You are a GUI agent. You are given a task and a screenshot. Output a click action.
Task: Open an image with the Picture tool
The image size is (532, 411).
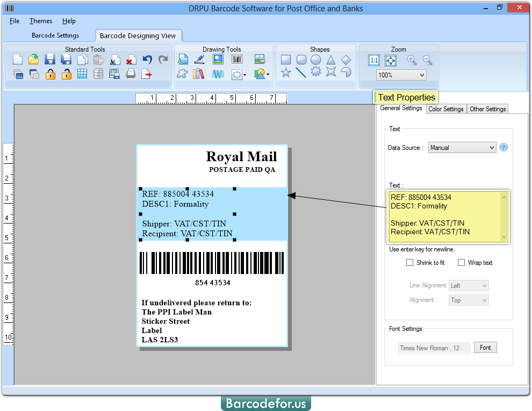coord(218,59)
